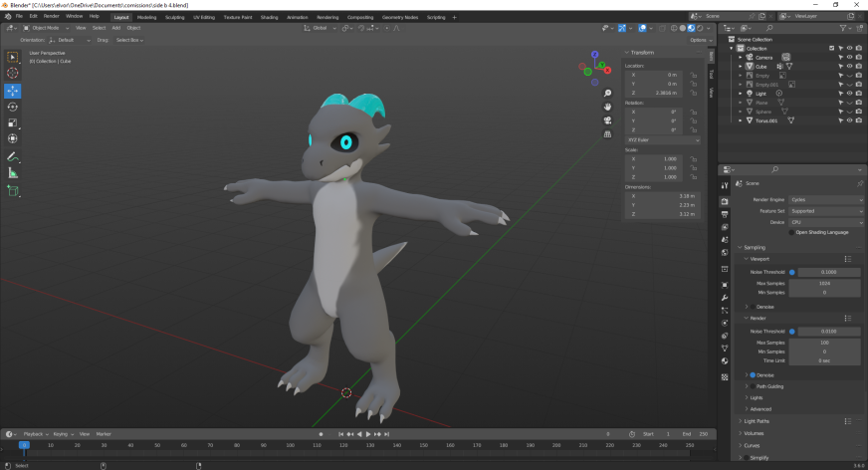
Task: Hide the Torus.001 object in viewport
Action: point(849,120)
